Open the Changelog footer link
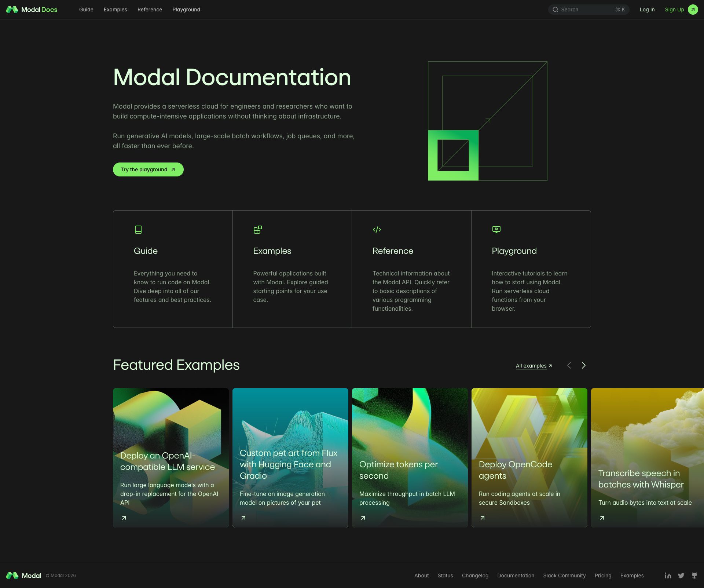The width and height of the screenshot is (704, 588). tap(475, 576)
